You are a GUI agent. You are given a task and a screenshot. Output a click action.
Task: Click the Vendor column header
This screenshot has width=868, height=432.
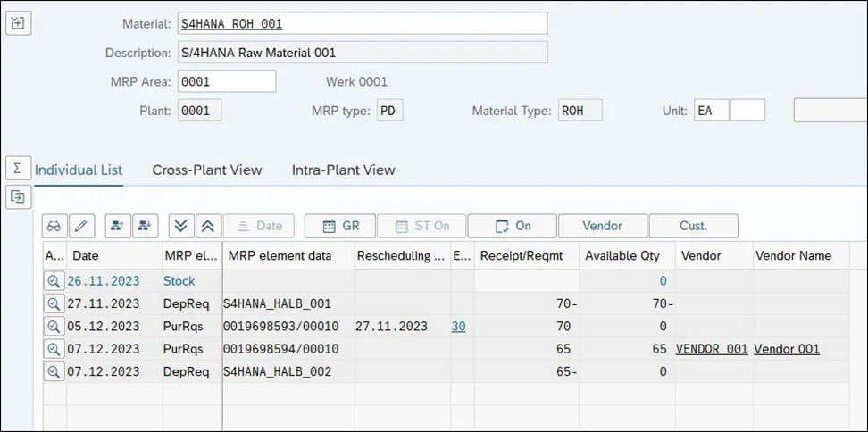pyautogui.click(x=714, y=255)
